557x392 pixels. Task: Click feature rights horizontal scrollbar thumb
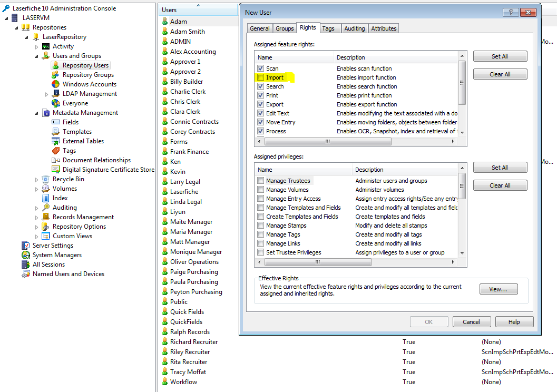(328, 141)
